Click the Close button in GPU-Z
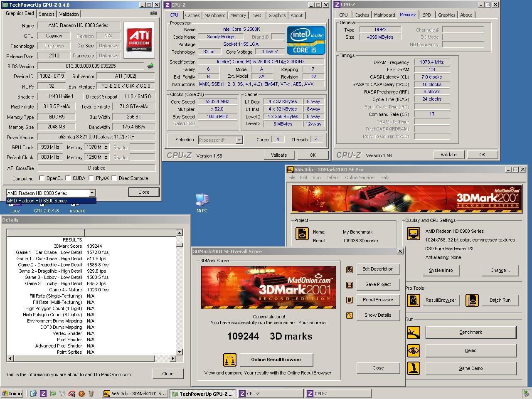 pos(144,192)
